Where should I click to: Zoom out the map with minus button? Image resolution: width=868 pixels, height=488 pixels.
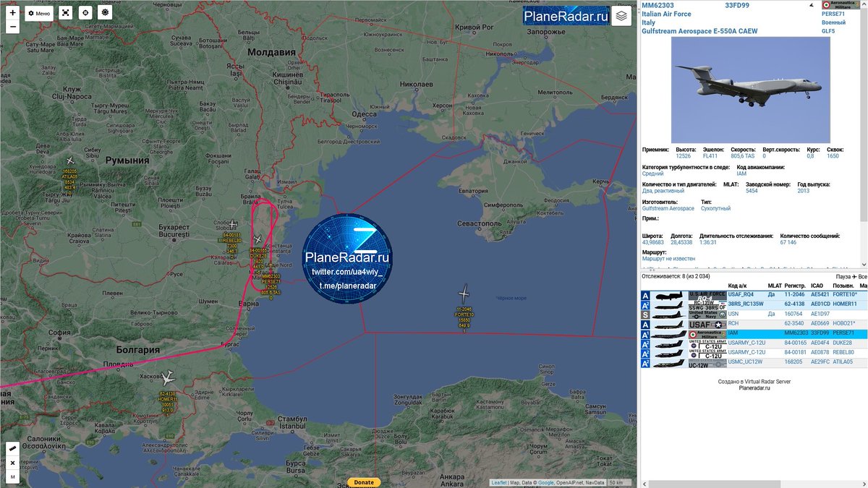tap(13, 27)
